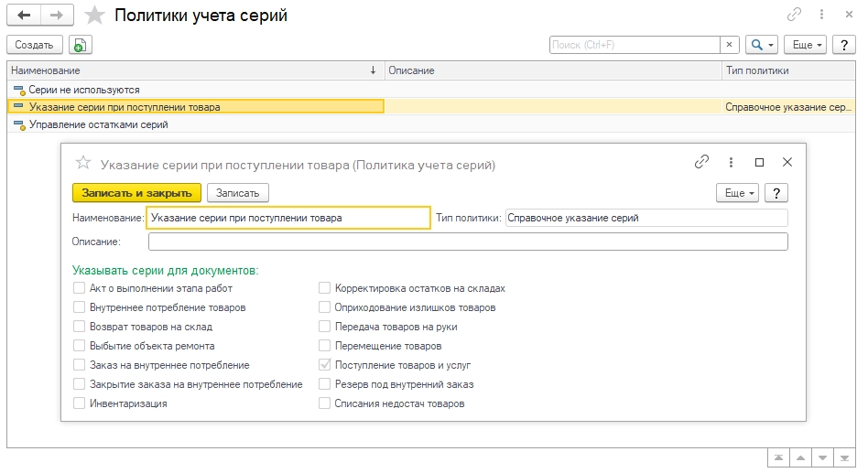Open the three-dot menu in dialog header

click(731, 162)
